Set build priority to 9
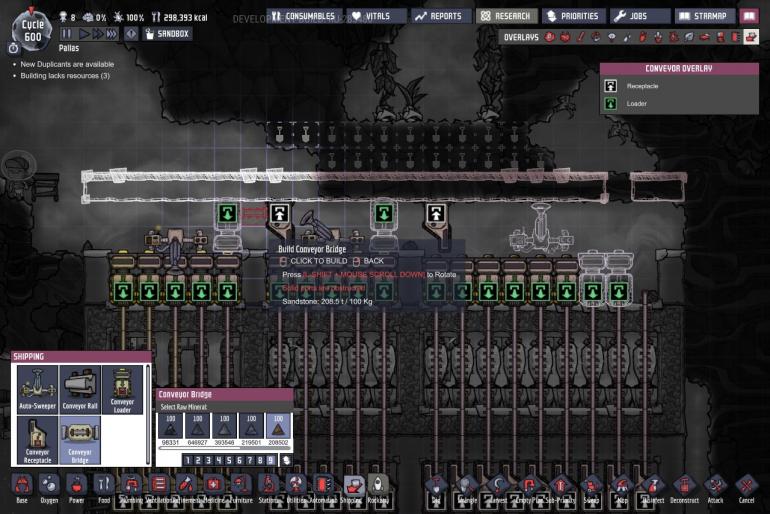770x514 pixels. click(x=270, y=460)
